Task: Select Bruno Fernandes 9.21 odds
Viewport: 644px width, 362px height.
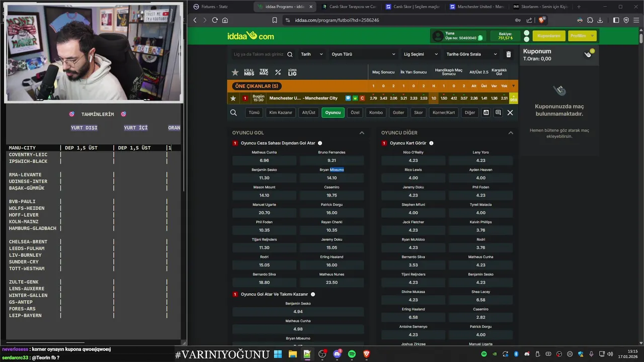Action: click(332, 160)
